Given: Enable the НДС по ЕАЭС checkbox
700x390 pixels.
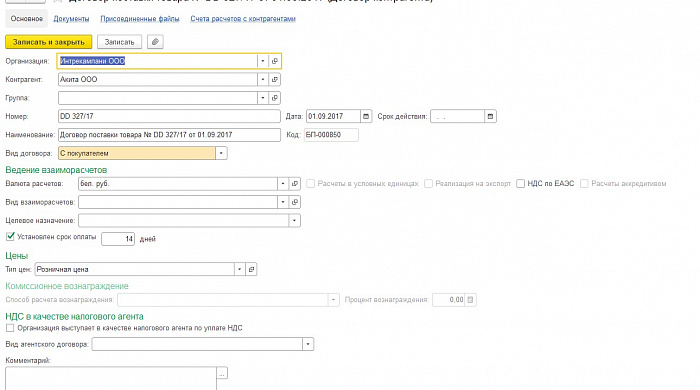Looking at the screenshot, I should coord(521,184).
